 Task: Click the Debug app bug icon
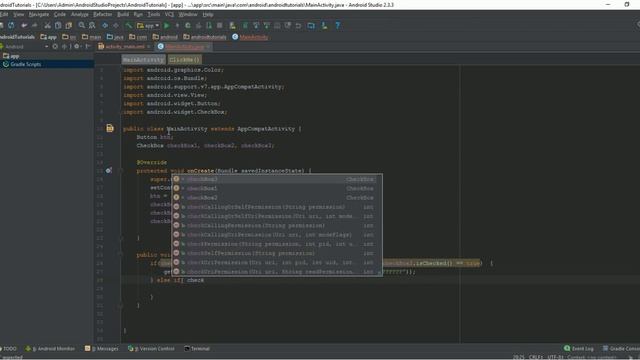188,25
